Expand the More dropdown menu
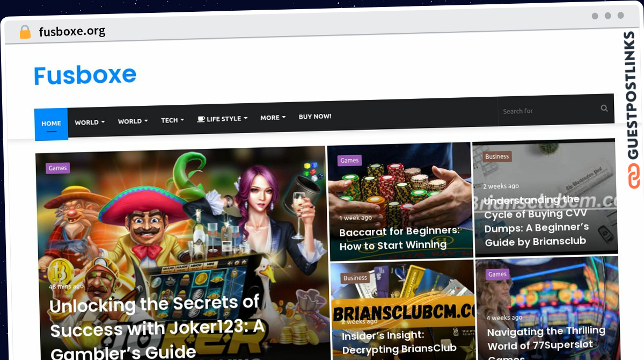This screenshot has width=644, height=360. click(x=273, y=118)
